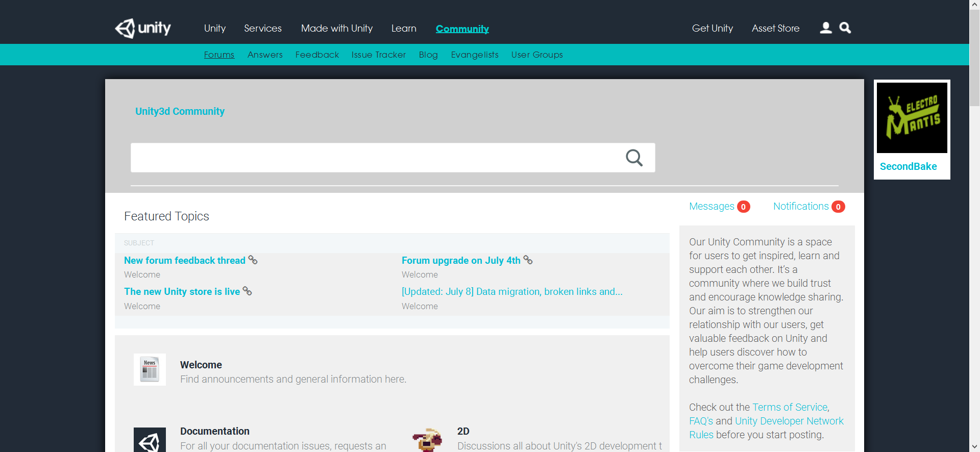Open the Electro Mantis avatar image

pos(912,118)
